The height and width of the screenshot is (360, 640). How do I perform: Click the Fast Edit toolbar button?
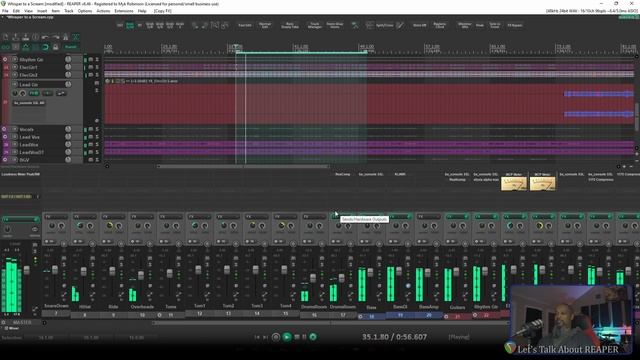tap(245, 25)
